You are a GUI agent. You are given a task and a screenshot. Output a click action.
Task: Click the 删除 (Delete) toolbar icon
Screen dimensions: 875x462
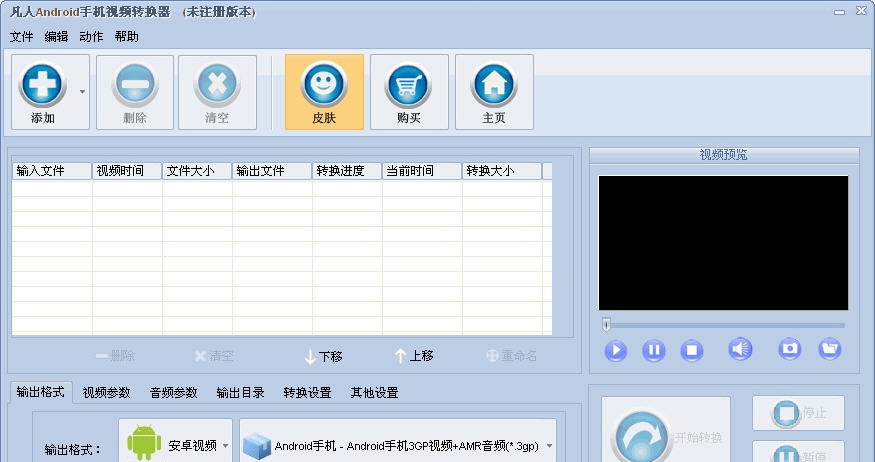click(134, 92)
